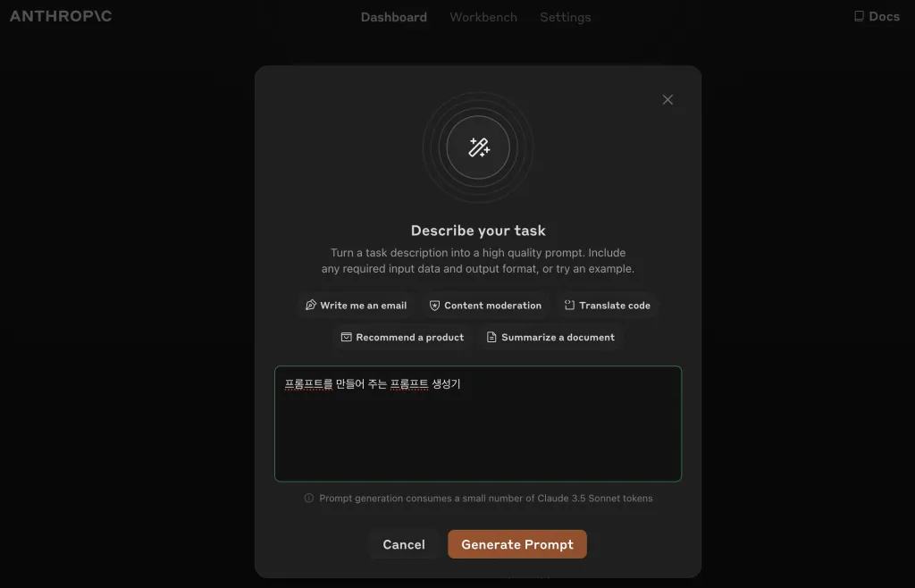The width and height of the screenshot is (915, 588).
Task: Click the pen icon beside Write me an email
Action: click(310, 305)
